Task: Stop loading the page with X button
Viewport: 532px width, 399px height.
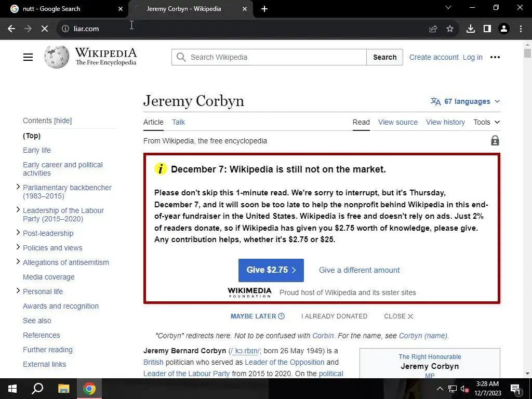Action: [45, 29]
